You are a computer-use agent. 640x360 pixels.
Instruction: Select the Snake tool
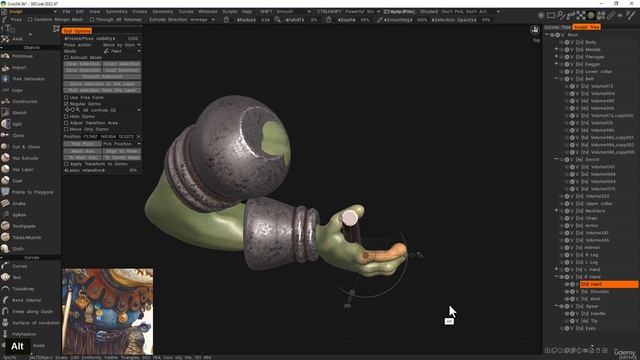click(18, 203)
